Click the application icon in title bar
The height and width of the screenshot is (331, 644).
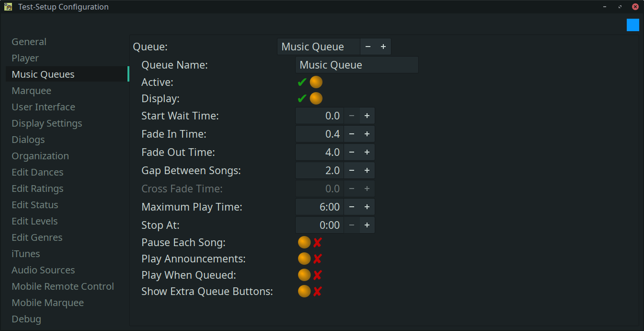point(8,7)
